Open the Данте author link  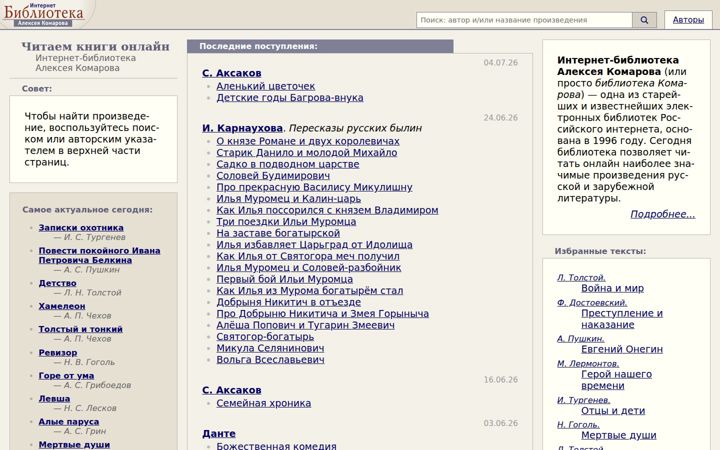click(219, 433)
